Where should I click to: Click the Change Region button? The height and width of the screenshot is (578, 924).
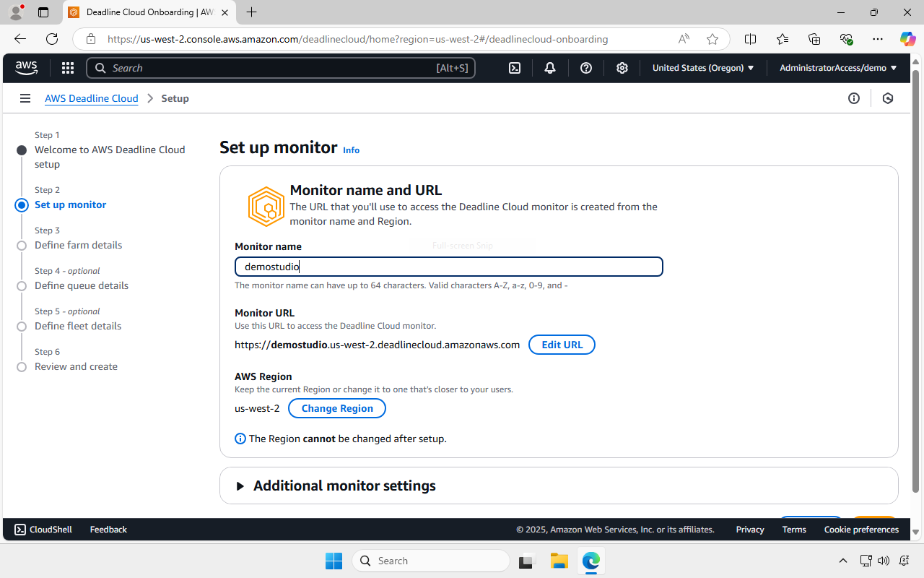(x=336, y=408)
